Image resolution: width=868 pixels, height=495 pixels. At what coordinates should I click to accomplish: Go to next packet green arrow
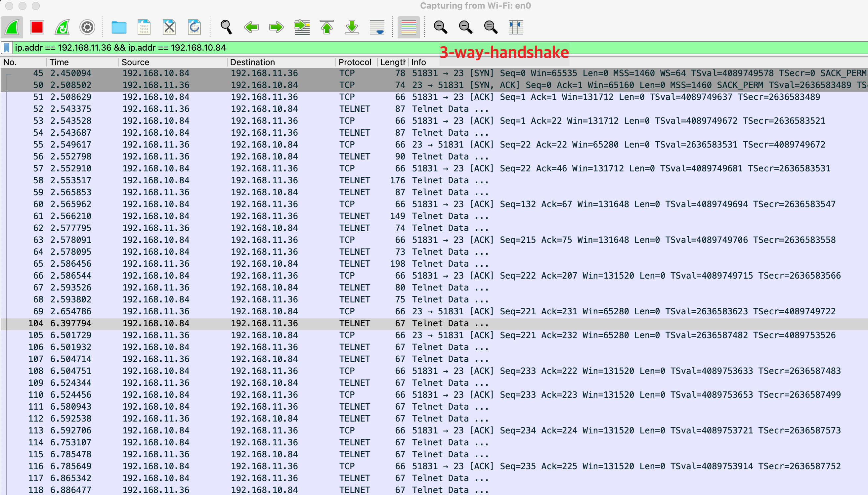pyautogui.click(x=276, y=27)
